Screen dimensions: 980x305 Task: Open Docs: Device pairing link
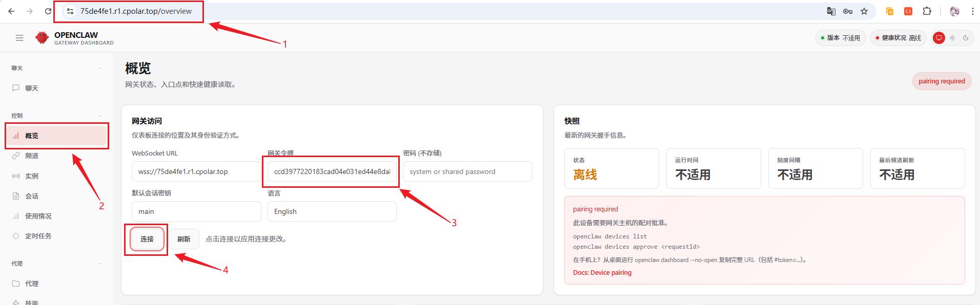click(602, 272)
